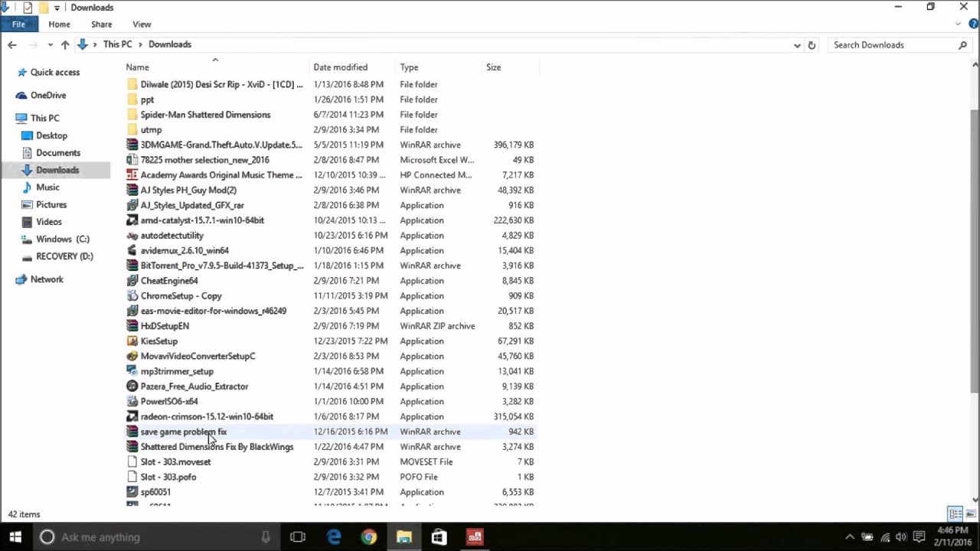Open address bar history dropdown
This screenshot has width=980, height=551.
pyautogui.click(x=797, y=45)
